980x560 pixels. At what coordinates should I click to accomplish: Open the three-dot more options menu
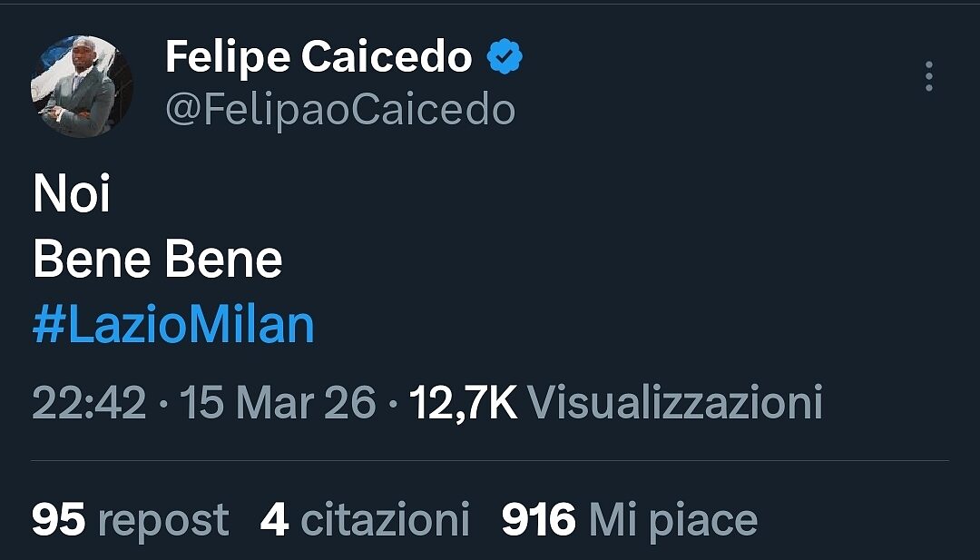(x=928, y=77)
